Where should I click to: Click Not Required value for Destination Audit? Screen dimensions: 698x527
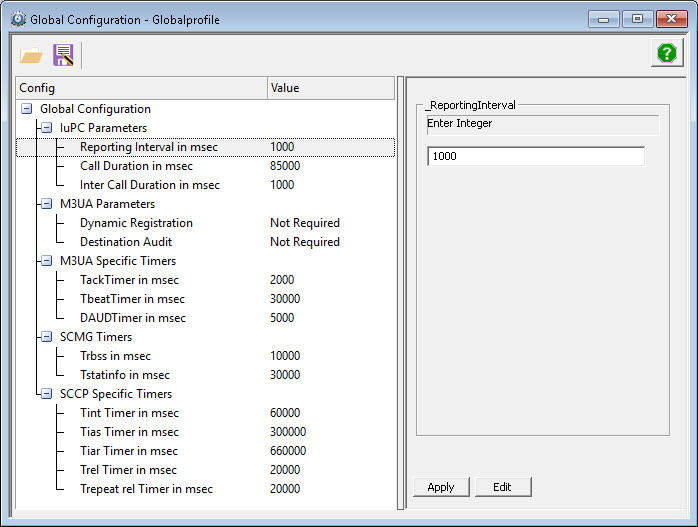pyautogui.click(x=305, y=242)
